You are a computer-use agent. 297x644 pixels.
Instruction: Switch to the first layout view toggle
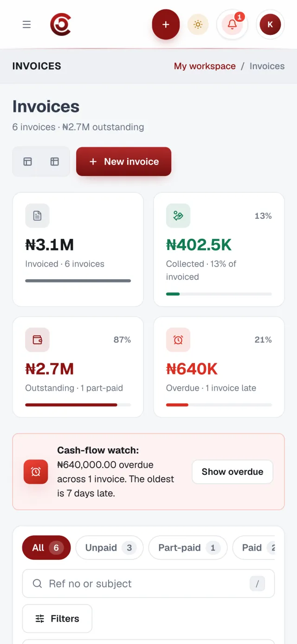[28, 162]
